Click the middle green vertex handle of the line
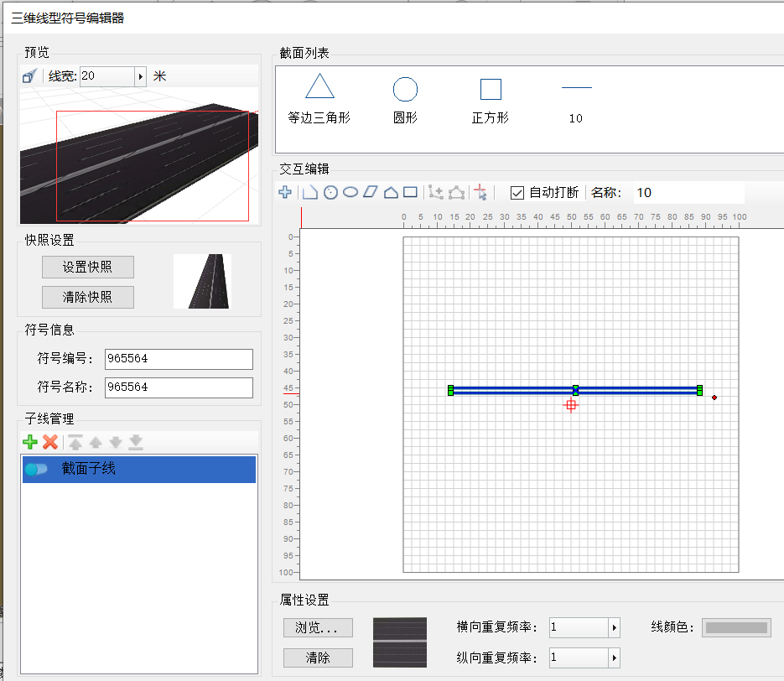Screen dimensions: 784x681 pyautogui.click(x=575, y=391)
